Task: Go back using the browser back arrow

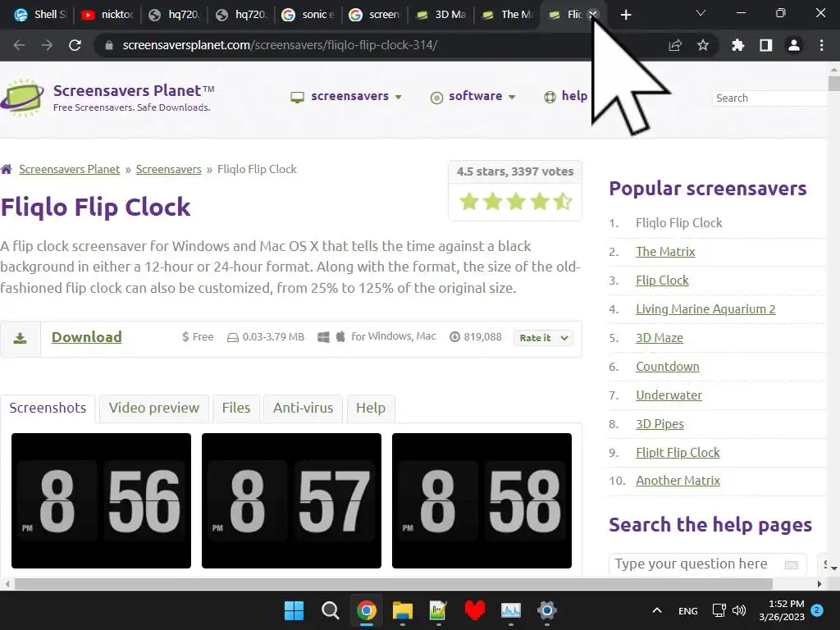Action: [x=19, y=45]
